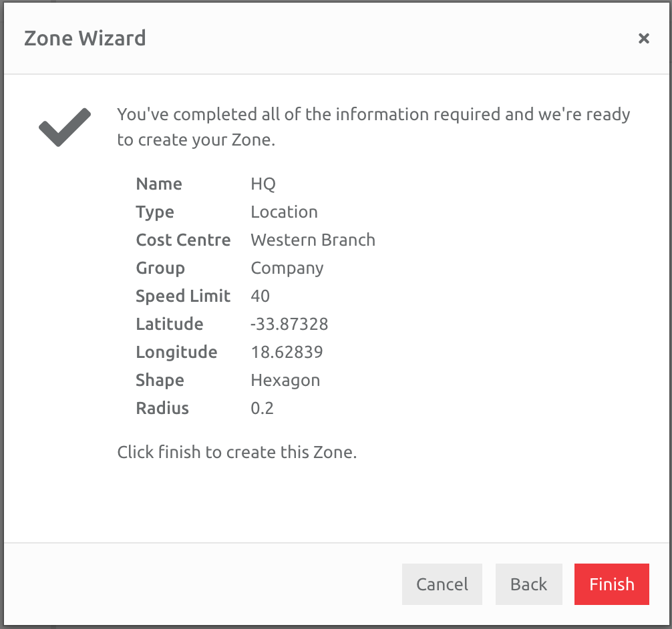
Task: Click the Group value Company
Action: coord(287,268)
